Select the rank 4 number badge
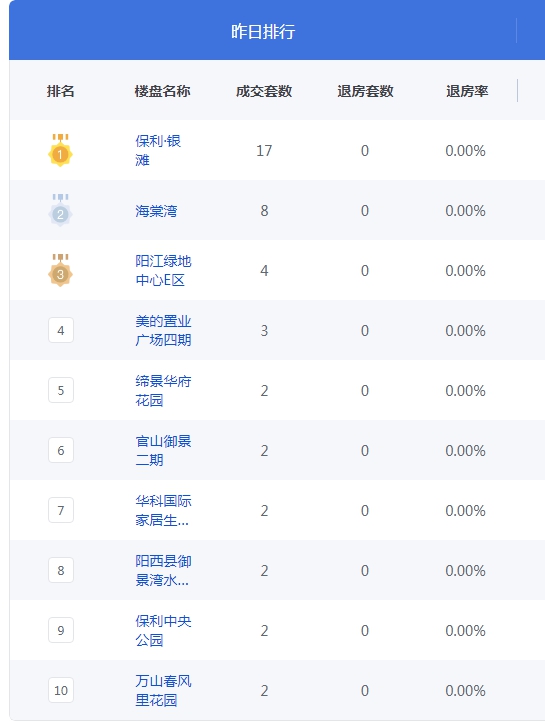 tap(61, 330)
